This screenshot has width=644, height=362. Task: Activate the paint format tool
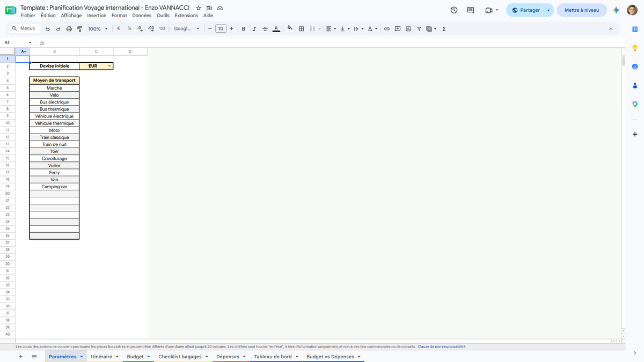click(79, 29)
